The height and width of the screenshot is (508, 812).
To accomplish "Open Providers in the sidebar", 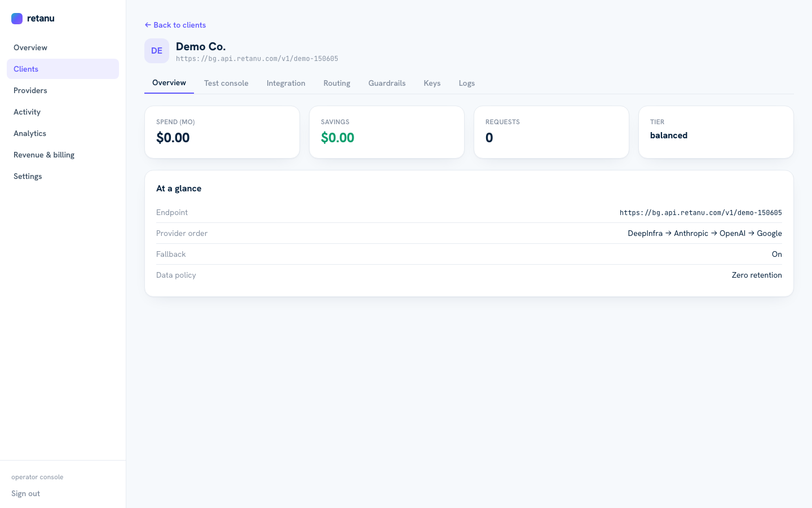I will tap(63, 90).
